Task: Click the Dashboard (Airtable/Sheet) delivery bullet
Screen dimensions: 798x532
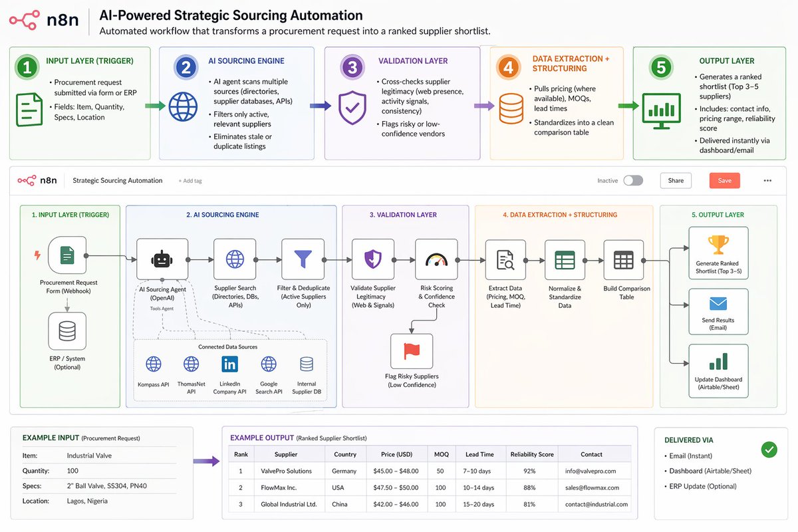Action: click(710, 471)
